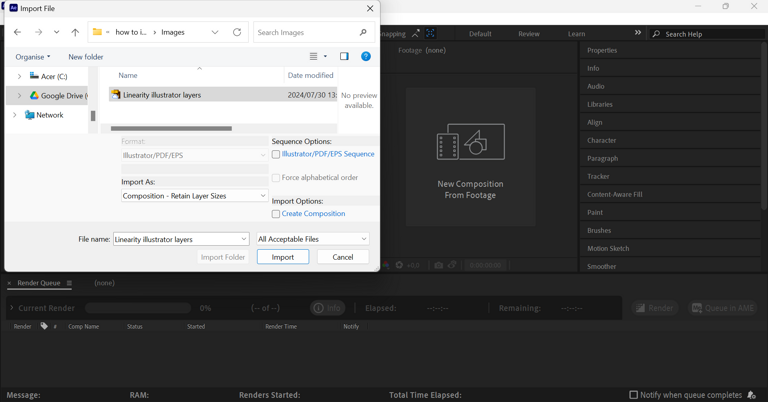Enable Illustrator/PDF/EPS Sequence checkbox
This screenshot has width=768, height=402.
[276, 154]
